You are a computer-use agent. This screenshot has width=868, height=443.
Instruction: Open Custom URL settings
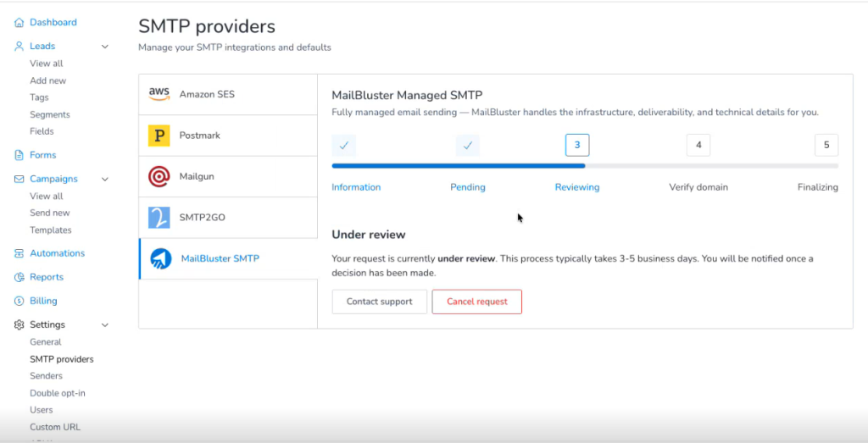[55, 428]
